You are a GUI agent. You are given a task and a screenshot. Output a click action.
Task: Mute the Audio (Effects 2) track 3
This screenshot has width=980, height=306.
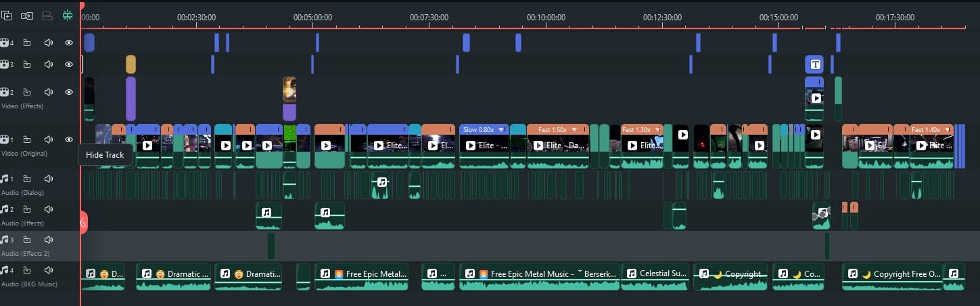[48, 240]
